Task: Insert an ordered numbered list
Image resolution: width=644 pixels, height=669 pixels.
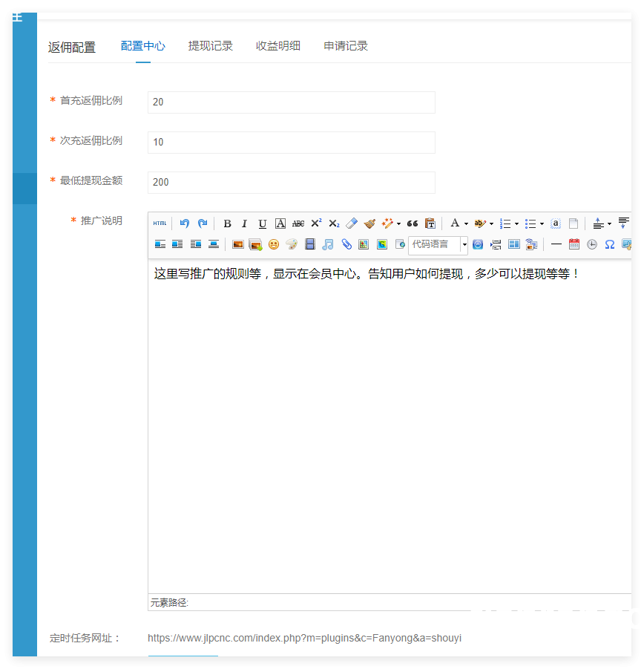Action: (x=505, y=223)
